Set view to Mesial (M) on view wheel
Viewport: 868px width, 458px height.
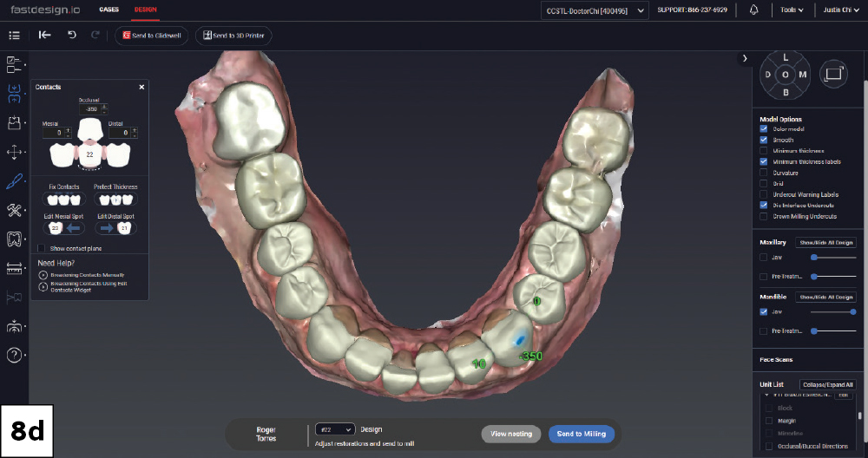pos(803,75)
